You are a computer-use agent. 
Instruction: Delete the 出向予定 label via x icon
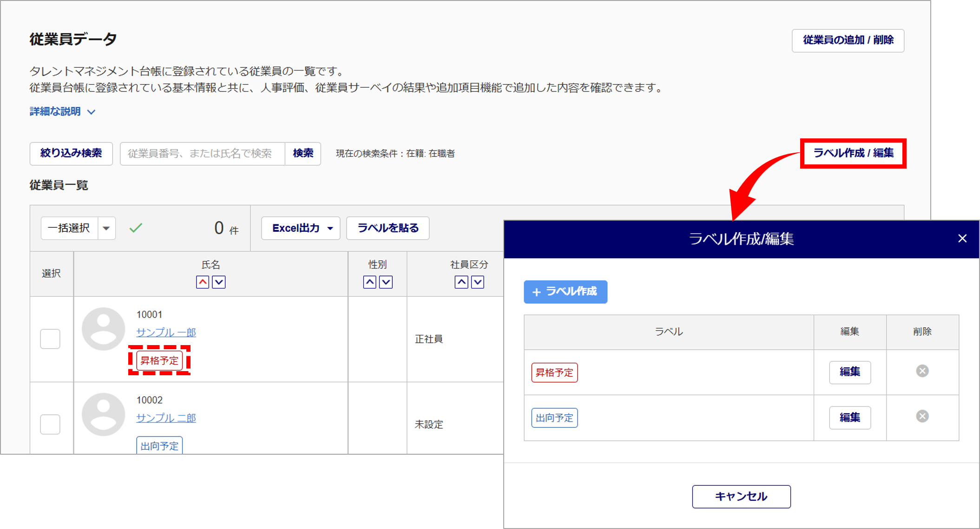(922, 416)
